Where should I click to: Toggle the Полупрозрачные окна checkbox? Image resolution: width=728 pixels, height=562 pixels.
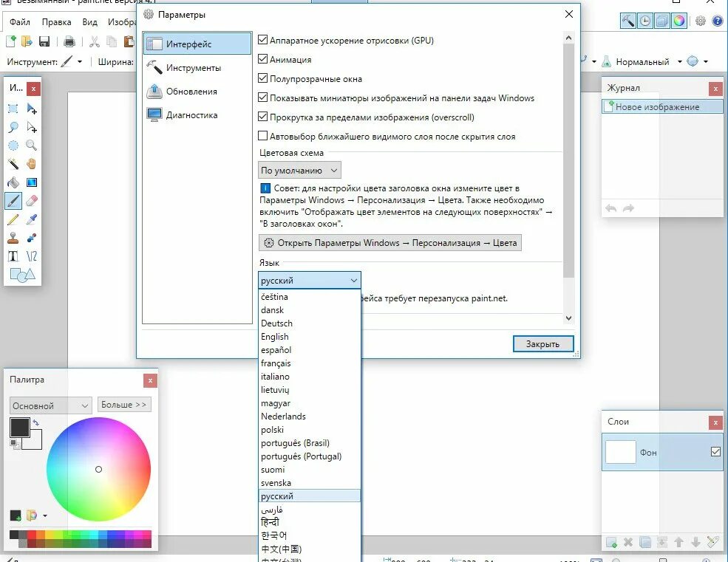point(263,78)
